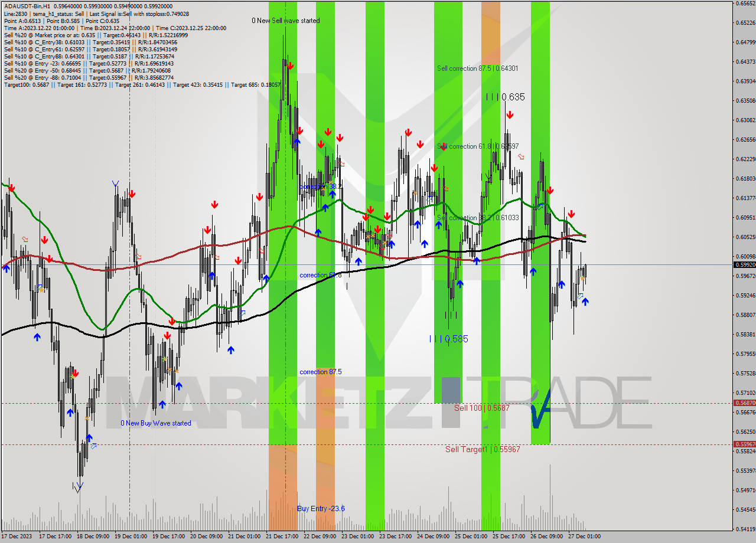Click the 'Sell correction 87.5 | 0.64301' label
Viewport: 756px width, 543px height.
pos(478,68)
